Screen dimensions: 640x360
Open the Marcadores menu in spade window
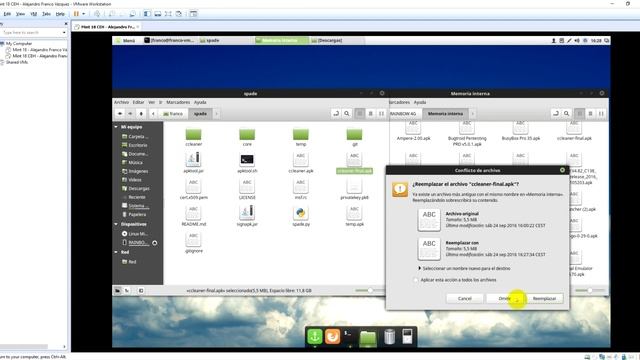(x=178, y=102)
